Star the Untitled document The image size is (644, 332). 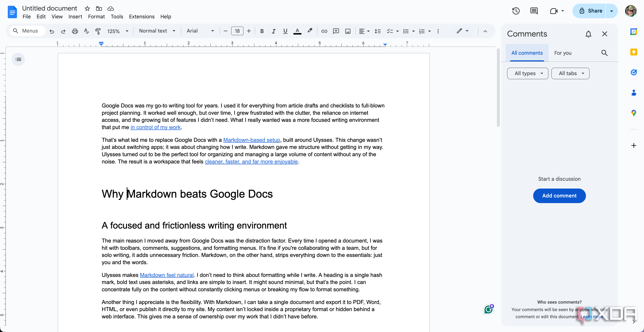[87, 9]
